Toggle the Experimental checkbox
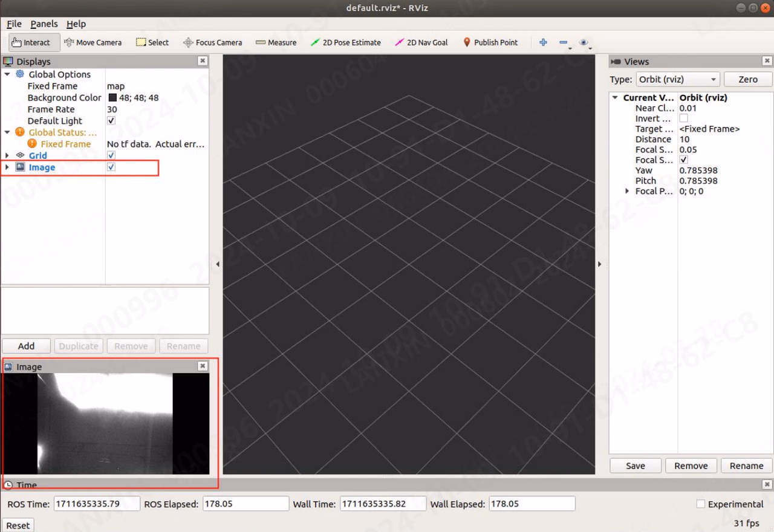774x532 pixels. pyautogui.click(x=700, y=504)
